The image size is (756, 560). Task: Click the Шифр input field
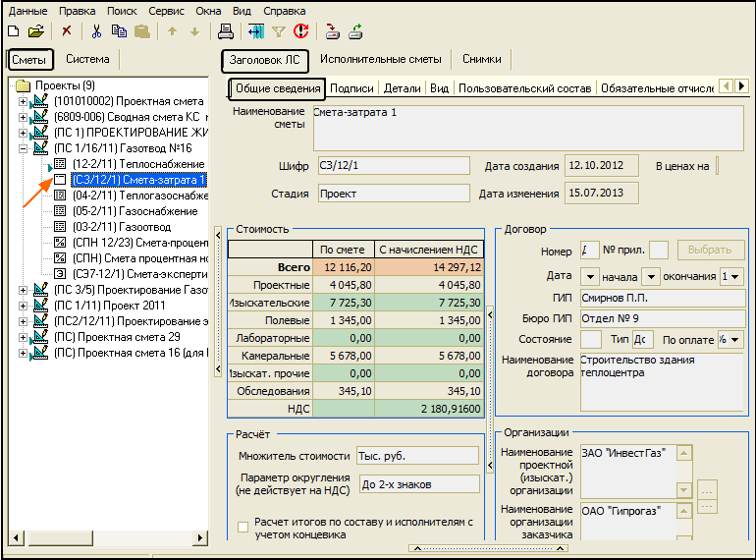pos(394,166)
